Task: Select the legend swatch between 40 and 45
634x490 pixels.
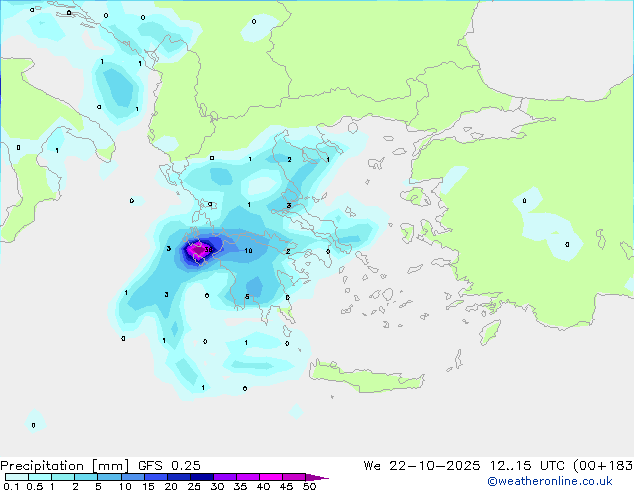Action: pos(271,477)
